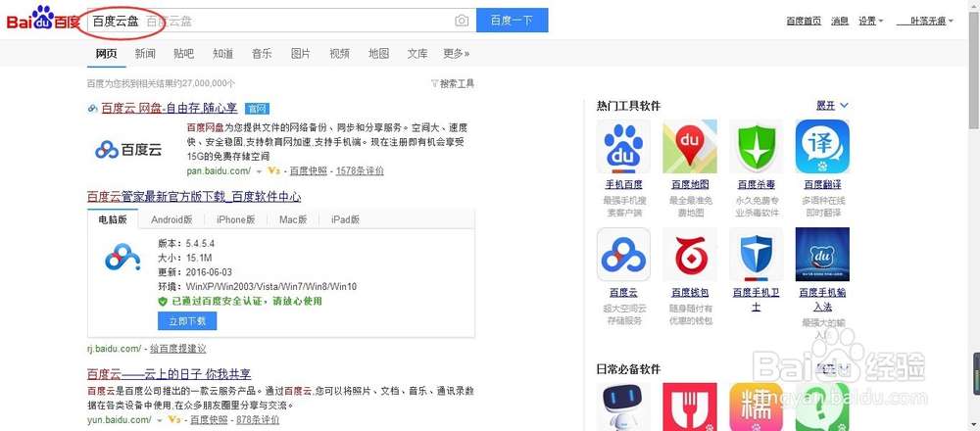Click the 百度一下 search button
This screenshot has width=980, height=431.
(512, 20)
